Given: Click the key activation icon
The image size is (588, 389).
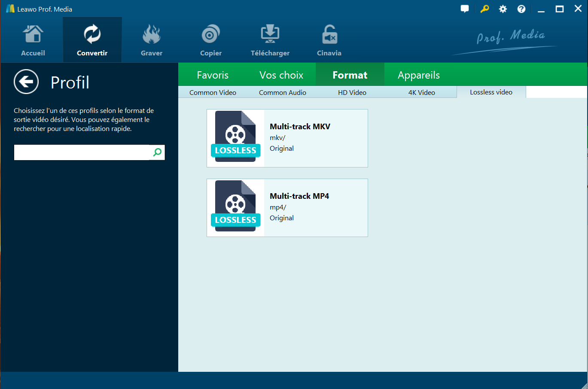Looking at the screenshot, I should [484, 9].
